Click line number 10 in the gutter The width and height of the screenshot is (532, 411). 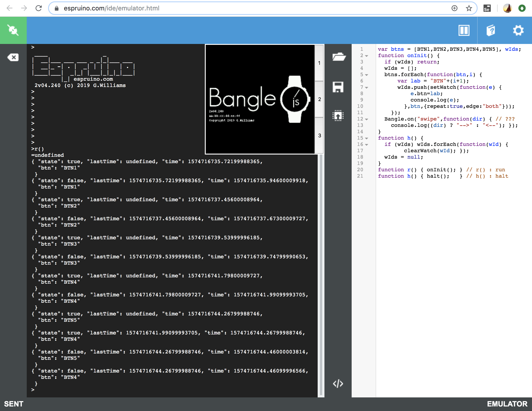coord(360,106)
